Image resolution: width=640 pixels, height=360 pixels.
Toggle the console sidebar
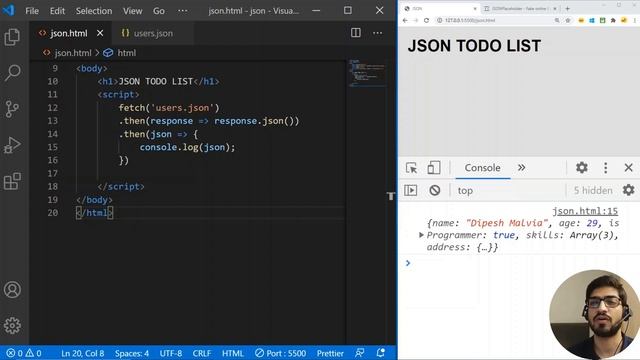click(411, 190)
